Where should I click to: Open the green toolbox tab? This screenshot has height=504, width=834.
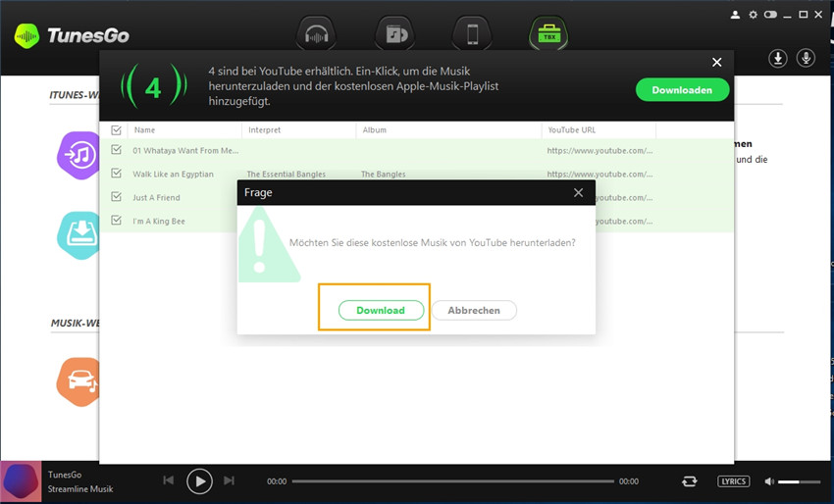(x=548, y=34)
